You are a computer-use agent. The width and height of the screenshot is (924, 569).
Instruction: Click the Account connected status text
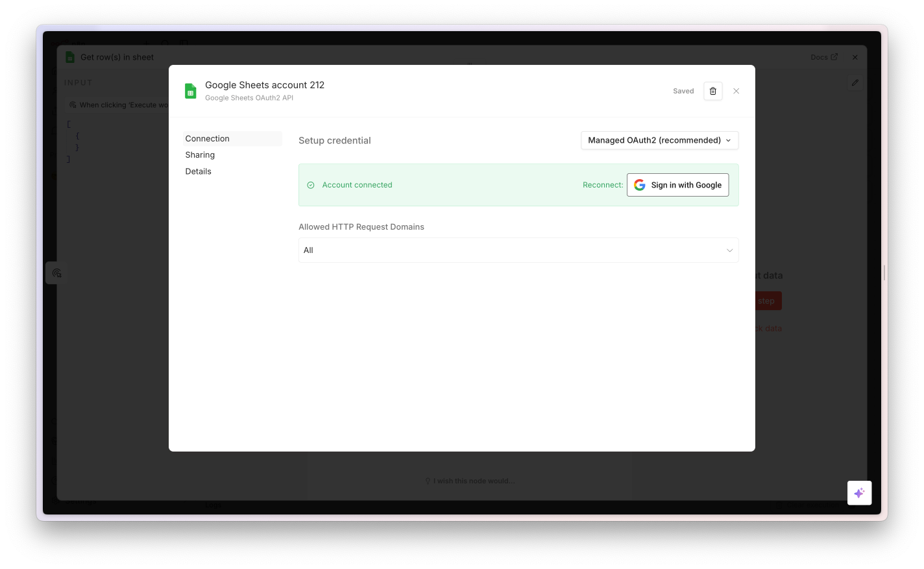[357, 185]
